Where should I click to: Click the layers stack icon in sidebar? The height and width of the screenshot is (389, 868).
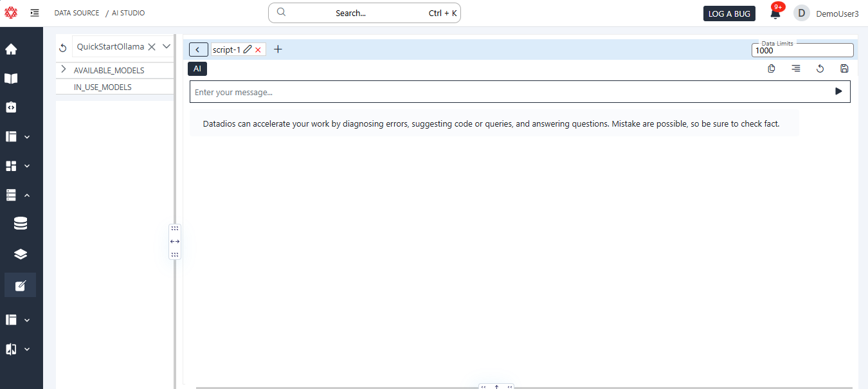click(x=21, y=254)
